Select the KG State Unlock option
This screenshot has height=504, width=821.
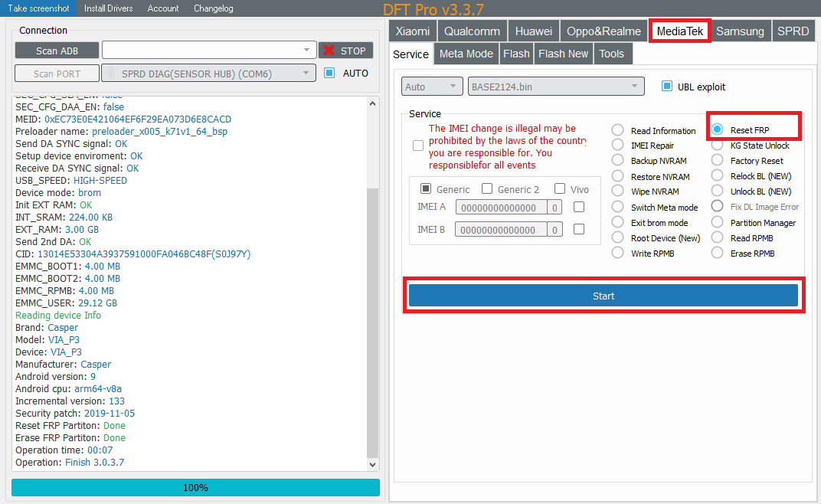tap(718, 145)
